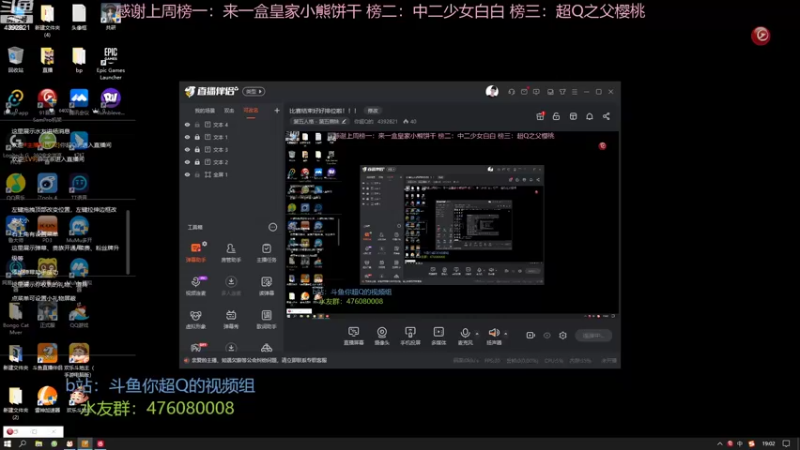Add a phone screen-cast source
This screenshot has width=800, height=450.
410,336
